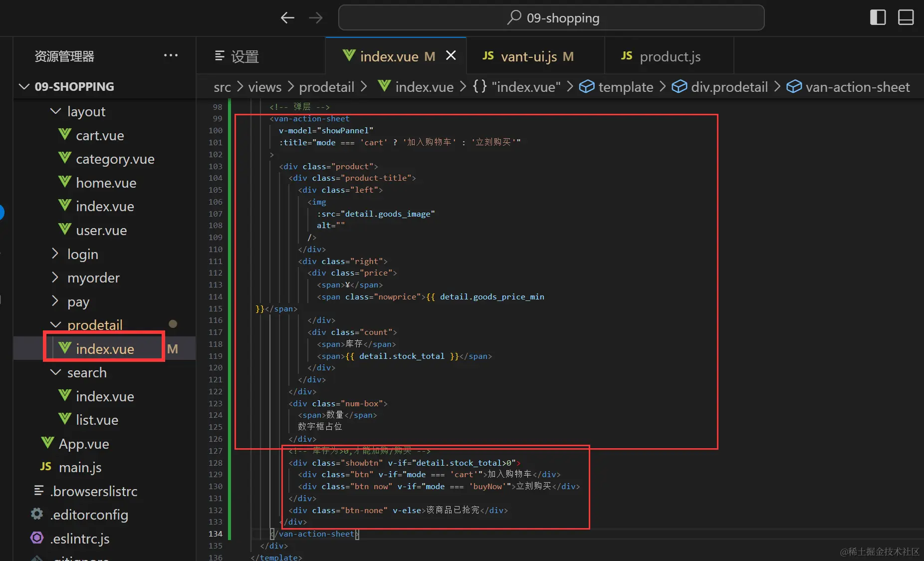This screenshot has height=561, width=924.
Task: Click the btn-none 该商品已抢完 line
Action: (x=398, y=511)
